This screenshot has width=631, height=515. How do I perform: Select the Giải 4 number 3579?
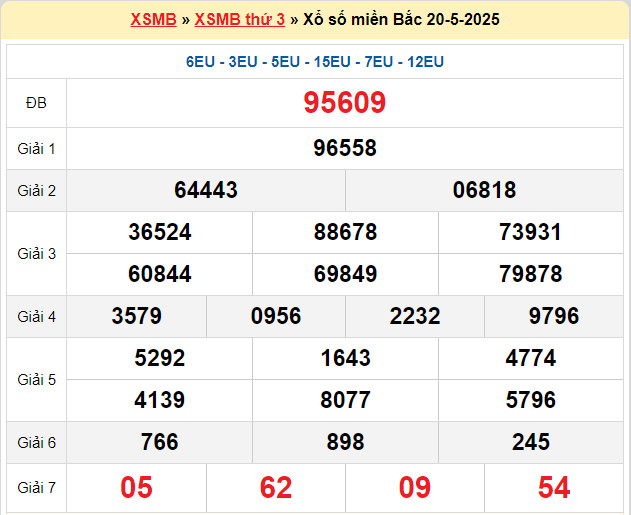tap(136, 316)
